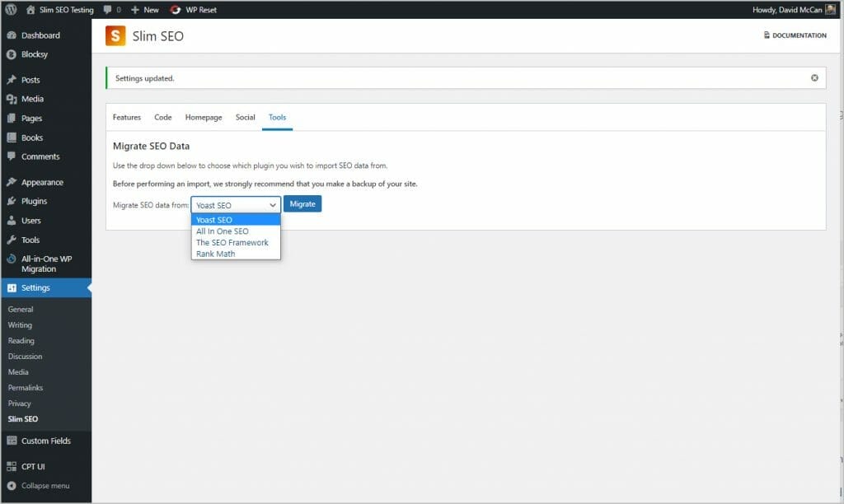The width and height of the screenshot is (844, 504).
Task: Click the 'Settings updated.' text
Action: coord(145,78)
